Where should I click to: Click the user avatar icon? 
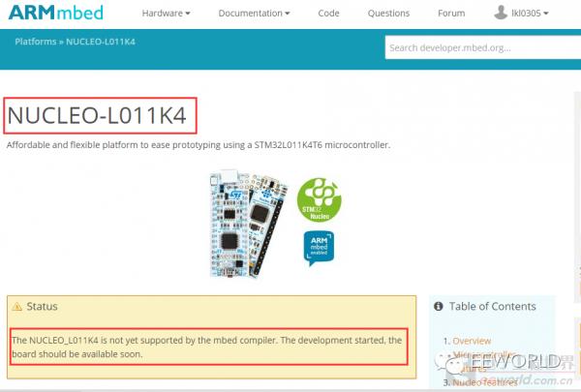click(x=501, y=13)
